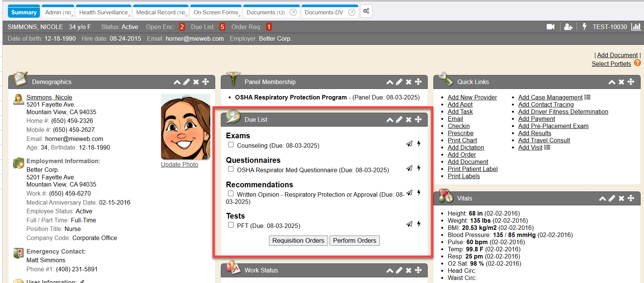This screenshot has width=644, height=283.
Task: Open the Medical Record tab
Action: point(160,12)
